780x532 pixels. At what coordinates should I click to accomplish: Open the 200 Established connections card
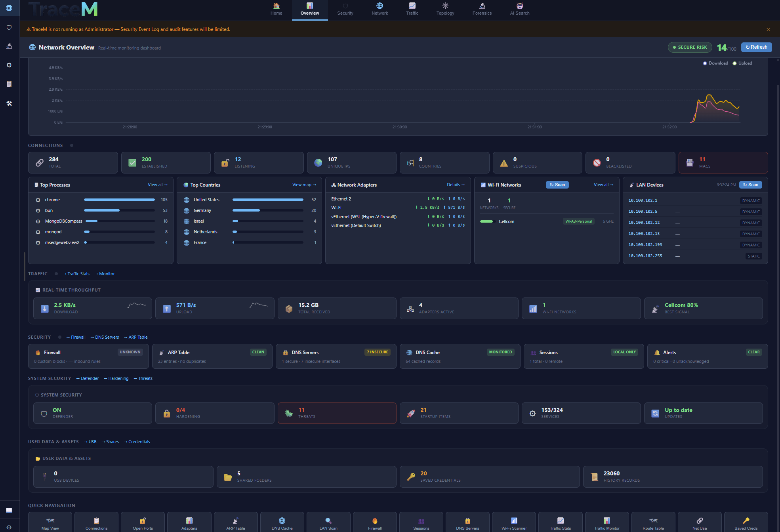(x=166, y=162)
